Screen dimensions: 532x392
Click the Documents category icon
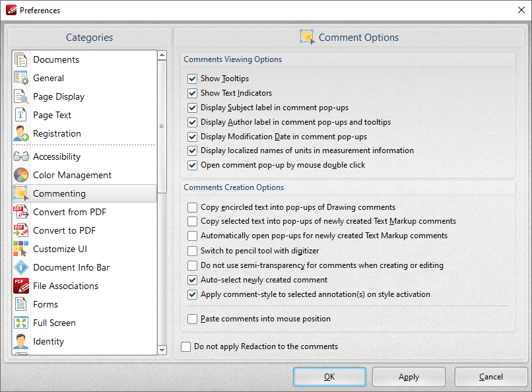click(x=20, y=59)
